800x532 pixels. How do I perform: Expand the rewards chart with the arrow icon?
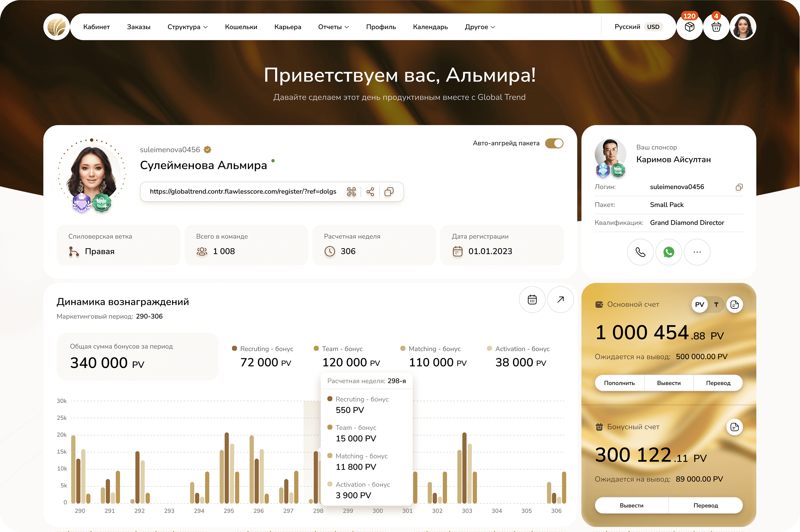tap(560, 300)
